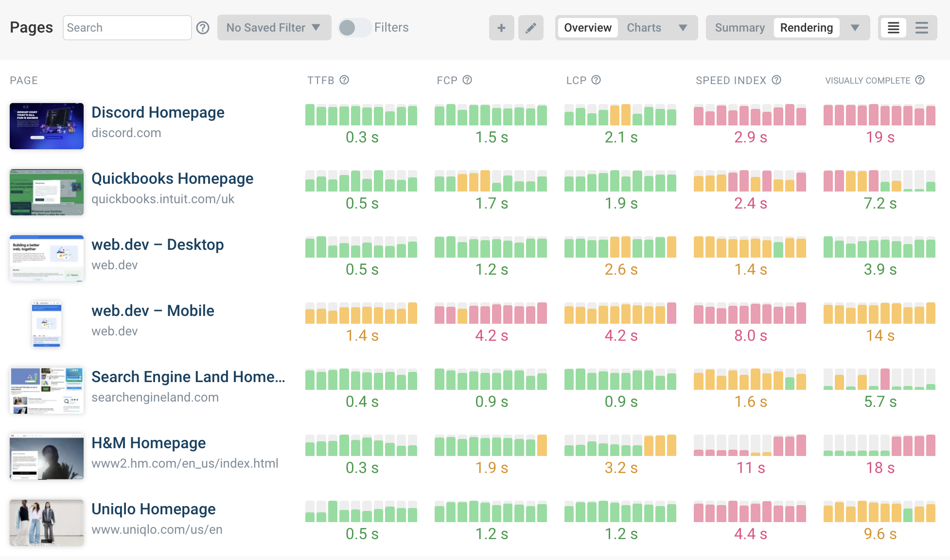This screenshot has width=950, height=560.
Task: Select the Charts tab
Action: tap(644, 28)
